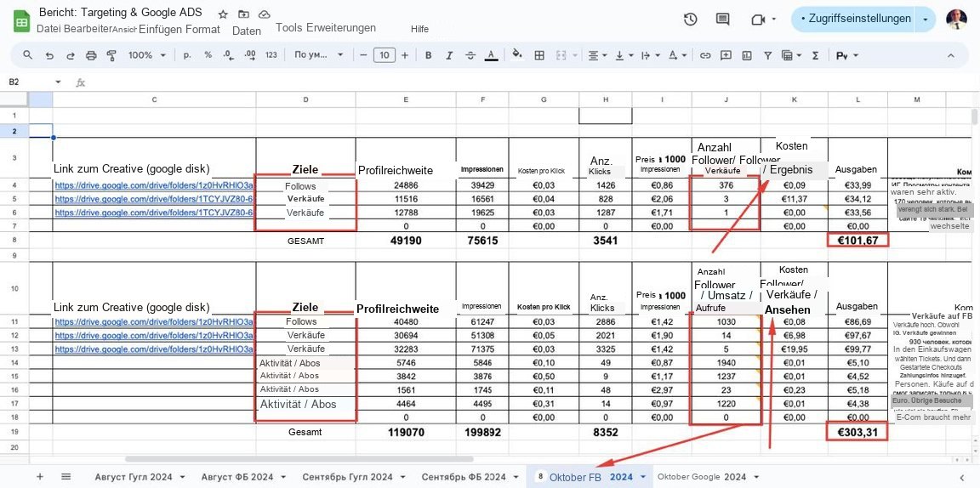
Task: Create a filter
Action: coord(768,55)
